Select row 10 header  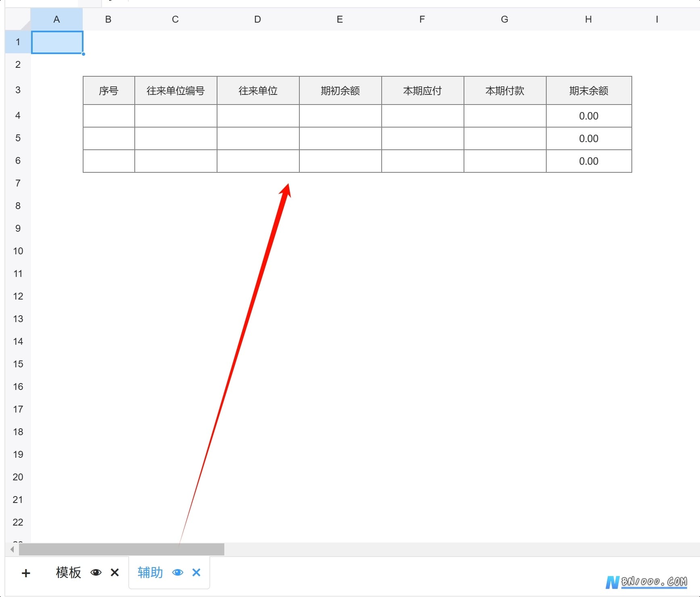pos(18,251)
